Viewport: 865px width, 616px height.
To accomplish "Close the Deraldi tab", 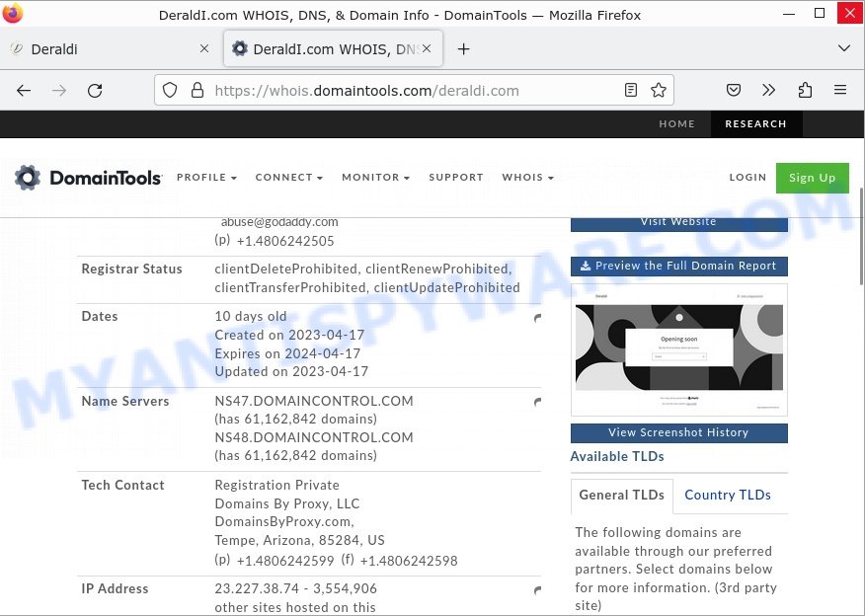I will [x=204, y=48].
